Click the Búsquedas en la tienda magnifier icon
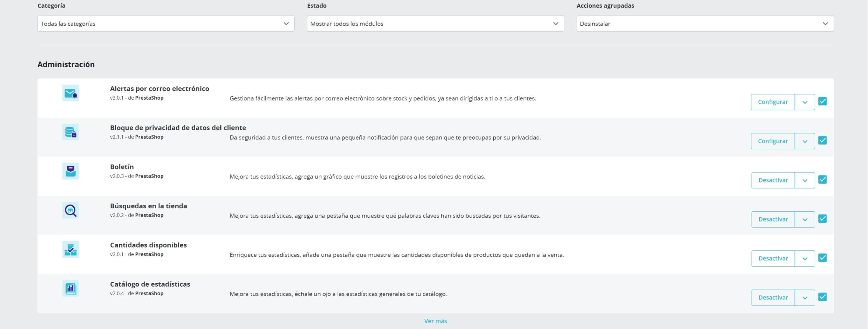This screenshot has width=868, height=329. [x=70, y=210]
